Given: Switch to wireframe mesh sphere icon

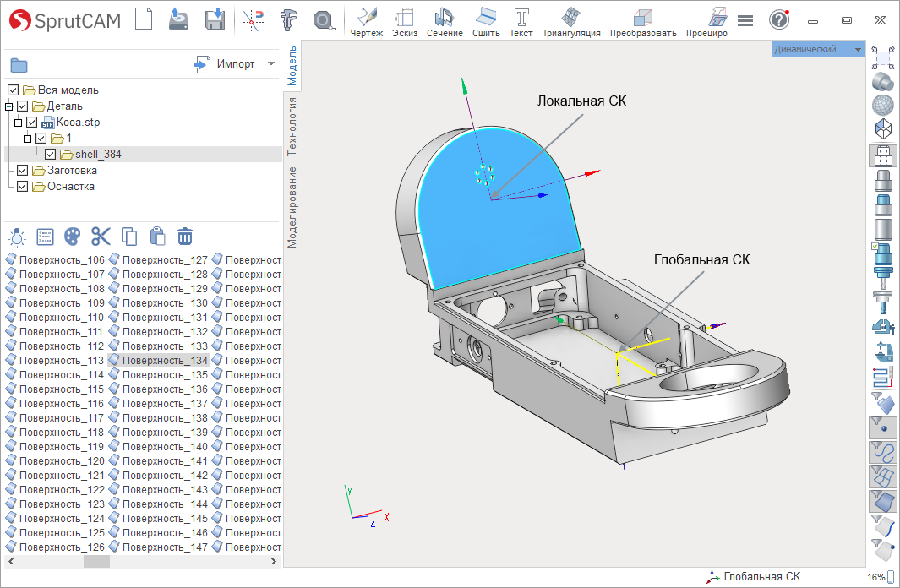Looking at the screenshot, I should 883,105.
